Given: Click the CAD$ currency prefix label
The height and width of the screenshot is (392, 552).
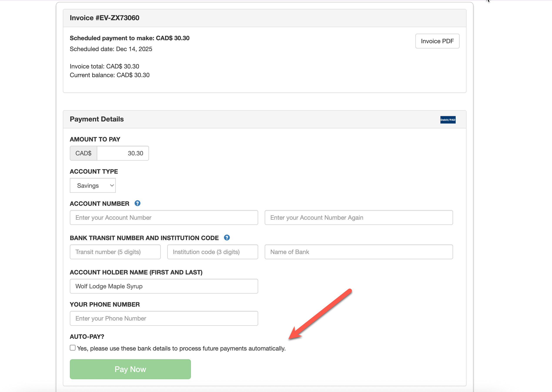Looking at the screenshot, I should [x=83, y=153].
